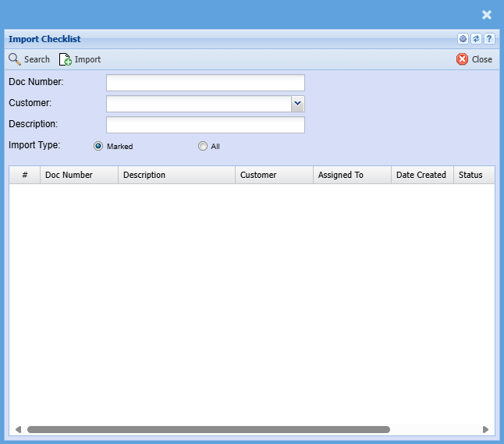Click the Import document icon
The width and height of the screenshot is (504, 444).
point(66,59)
